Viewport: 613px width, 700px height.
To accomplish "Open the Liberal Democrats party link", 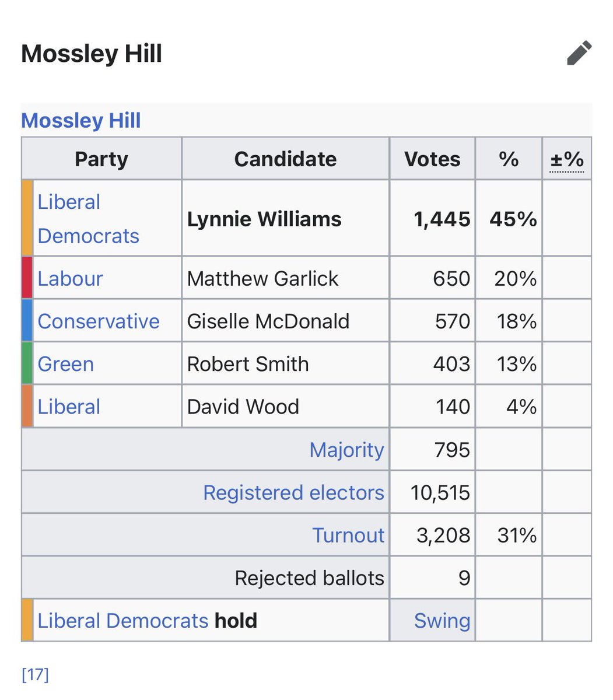I will 88,219.
